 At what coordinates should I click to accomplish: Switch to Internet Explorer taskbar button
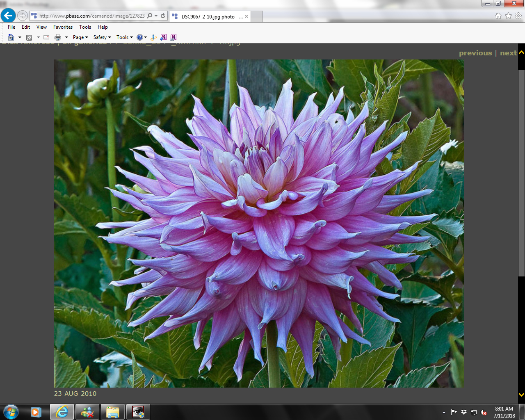pos(62,412)
